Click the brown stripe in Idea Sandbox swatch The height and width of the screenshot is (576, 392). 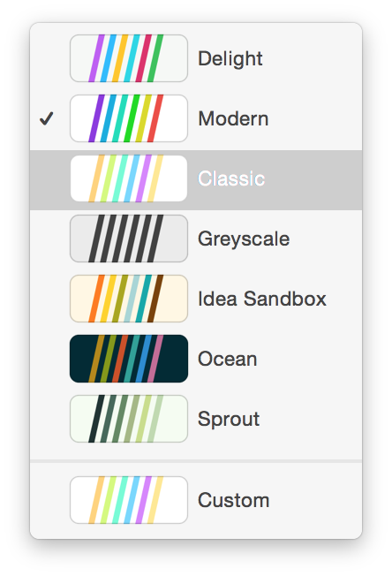coord(155,299)
